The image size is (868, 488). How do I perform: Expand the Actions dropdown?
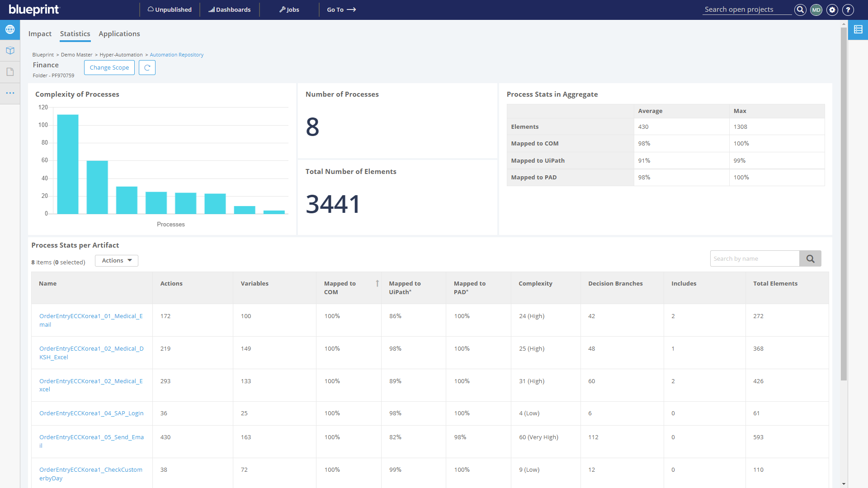[117, 261]
